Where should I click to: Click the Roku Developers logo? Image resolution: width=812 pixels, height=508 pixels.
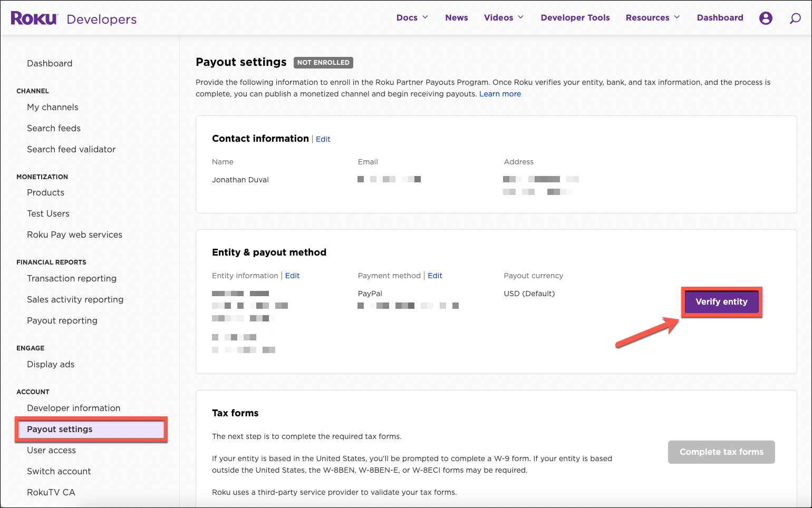73,18
